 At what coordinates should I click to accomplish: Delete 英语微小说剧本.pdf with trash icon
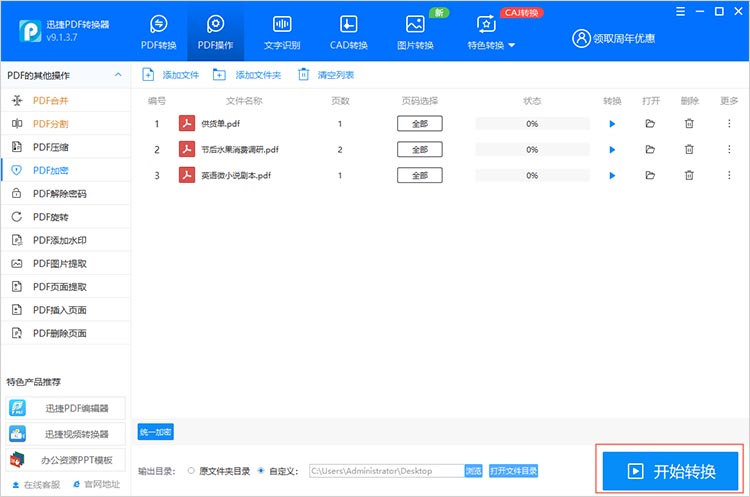689,175
